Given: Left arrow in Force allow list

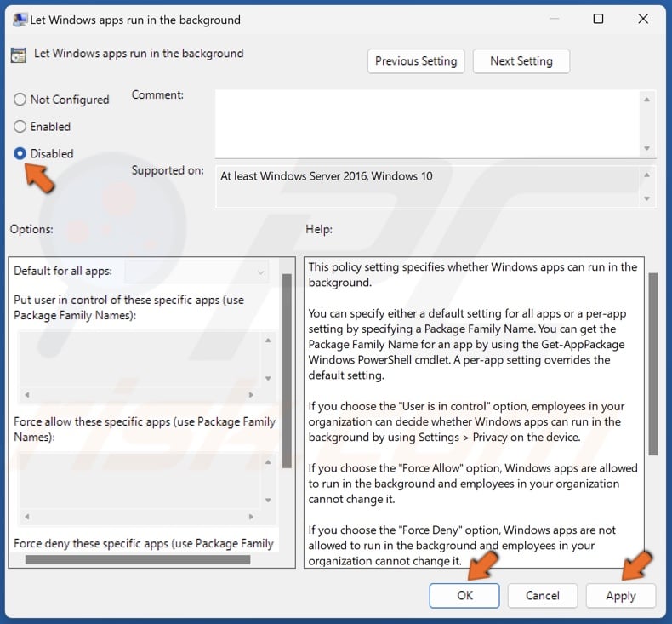Looking at the screenshot, I should (x=27, y=517).
